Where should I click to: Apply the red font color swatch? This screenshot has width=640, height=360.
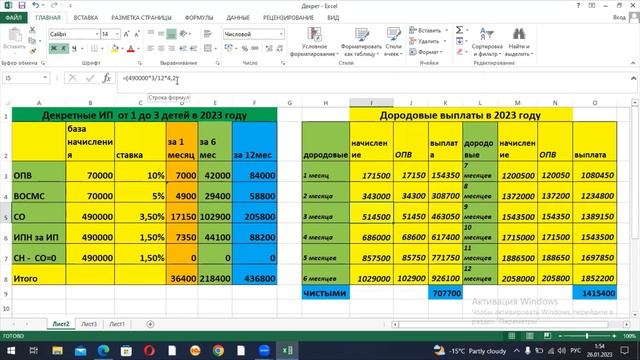pos(131,49)
